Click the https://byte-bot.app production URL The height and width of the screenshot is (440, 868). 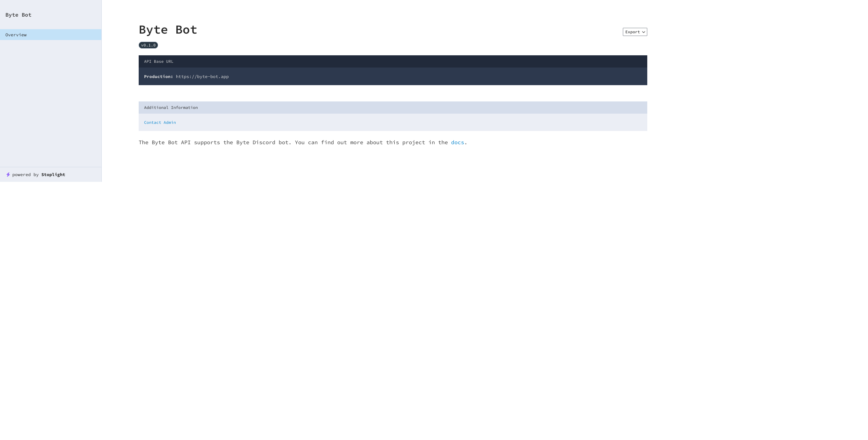[x=202, y=77]
